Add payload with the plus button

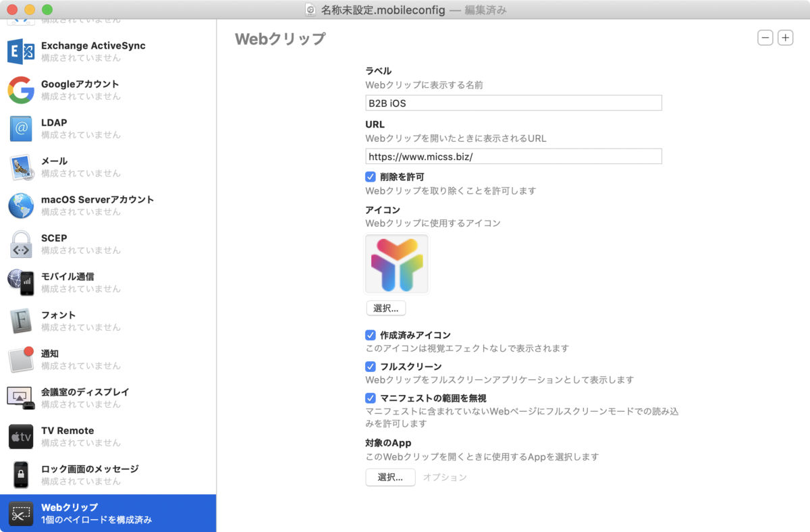tap(786, 38)
